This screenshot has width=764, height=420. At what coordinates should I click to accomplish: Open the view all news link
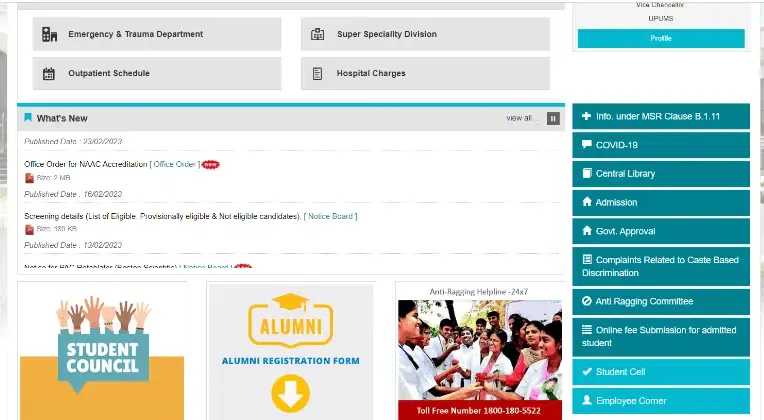click(x=521, y=118)
